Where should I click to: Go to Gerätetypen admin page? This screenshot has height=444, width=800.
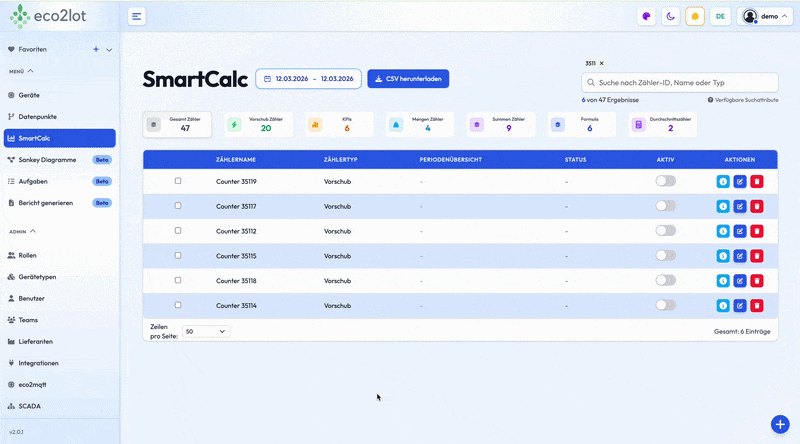(60, 277)
